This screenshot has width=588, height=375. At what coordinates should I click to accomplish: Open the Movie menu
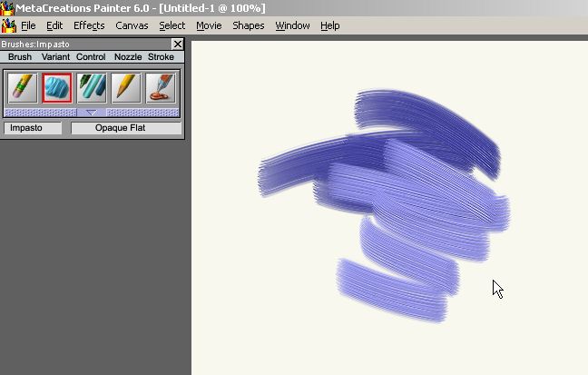[209, 25]
